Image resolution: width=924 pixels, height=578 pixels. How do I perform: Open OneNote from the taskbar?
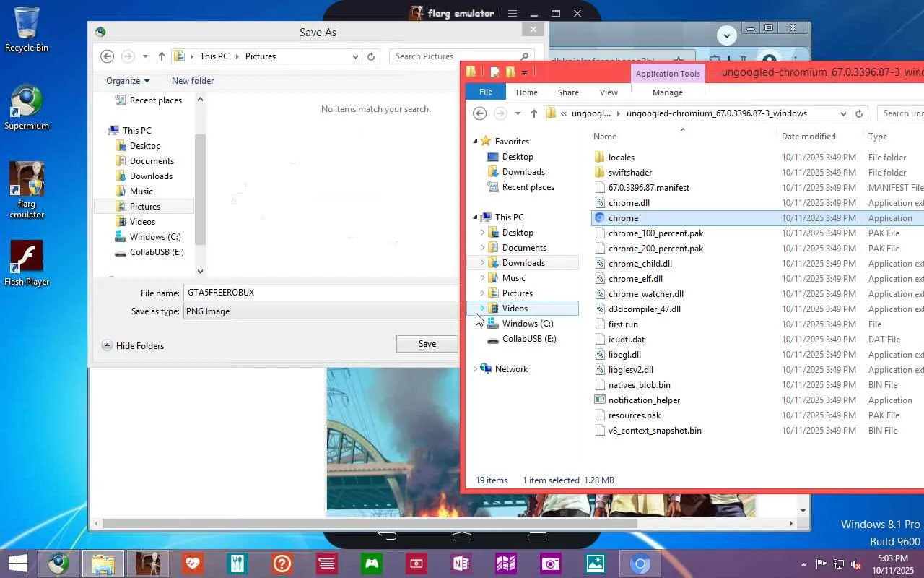coord(461,564)
